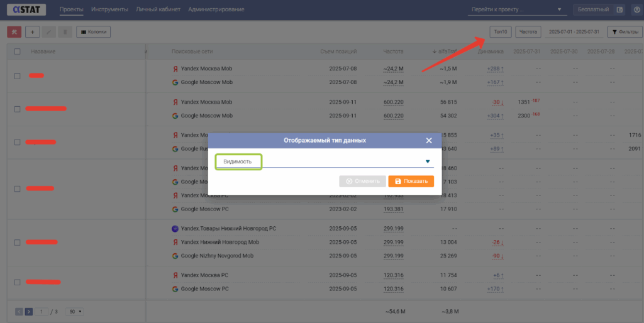
Task: Toggle the select-all checkbox in Название header
Action: pos(18,52)
